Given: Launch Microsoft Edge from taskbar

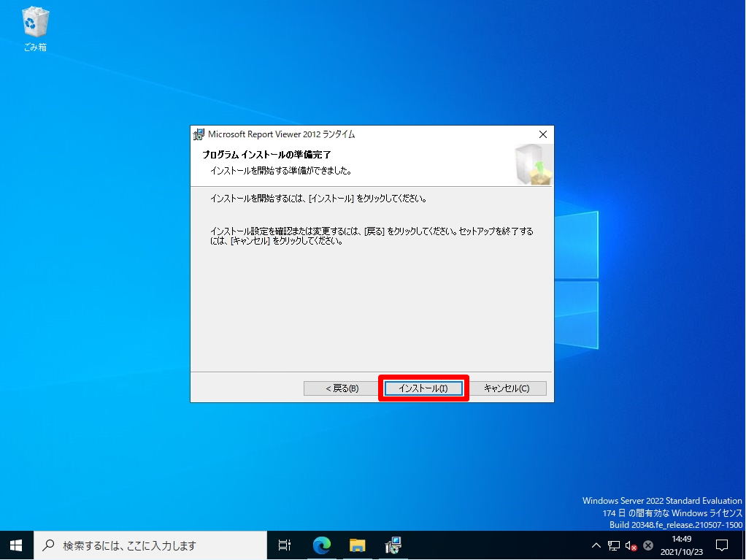Looking at the screenshot, I should tap(322, 545).
